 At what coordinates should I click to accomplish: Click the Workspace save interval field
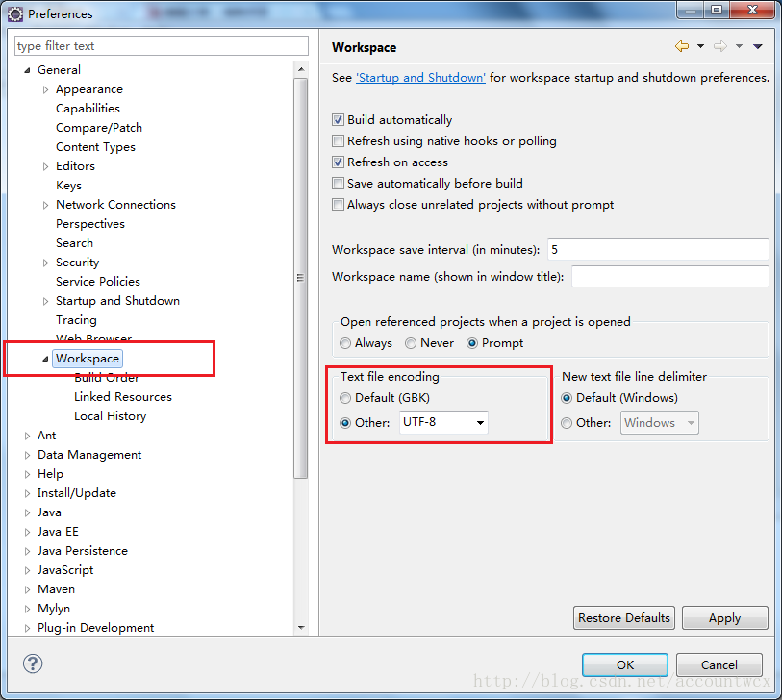(658, 249)
